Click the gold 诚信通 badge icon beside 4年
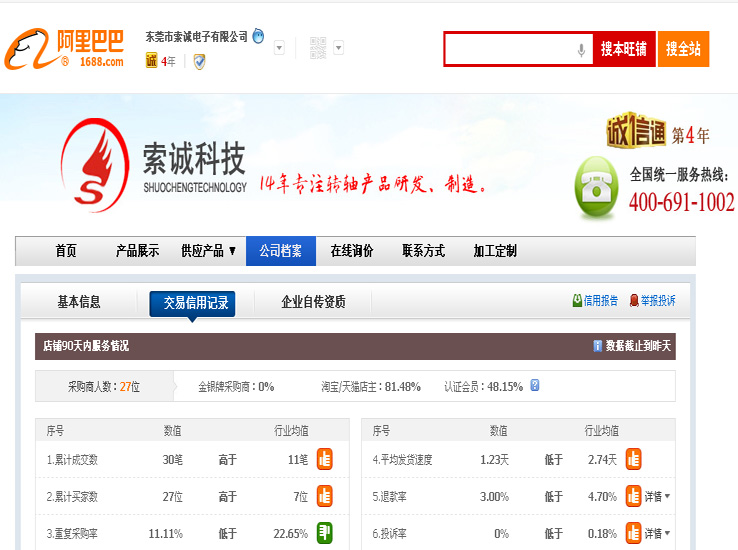This screenshot has width=738, height=550. (x=151, y=60)
